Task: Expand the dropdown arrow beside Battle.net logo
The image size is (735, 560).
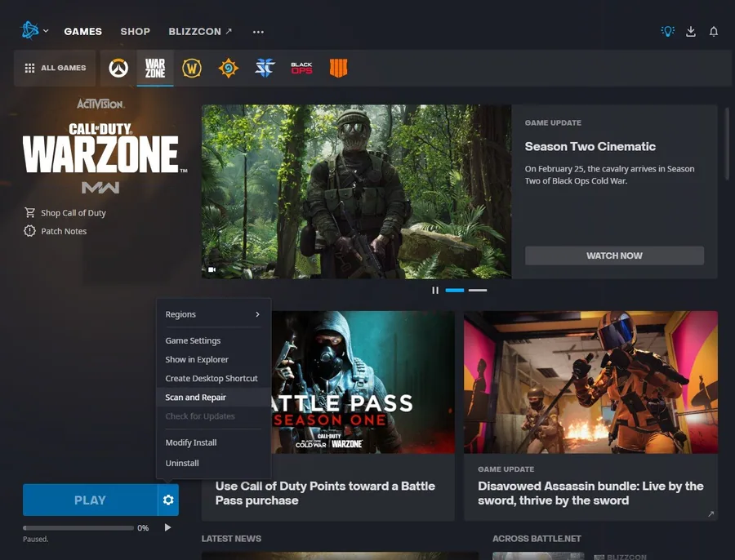Action: coord(46,31)
